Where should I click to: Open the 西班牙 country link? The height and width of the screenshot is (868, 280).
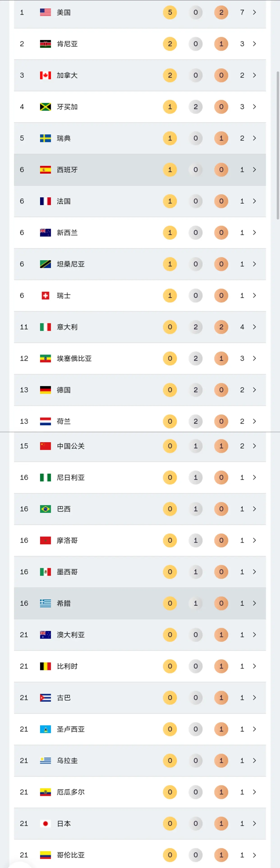67,170
